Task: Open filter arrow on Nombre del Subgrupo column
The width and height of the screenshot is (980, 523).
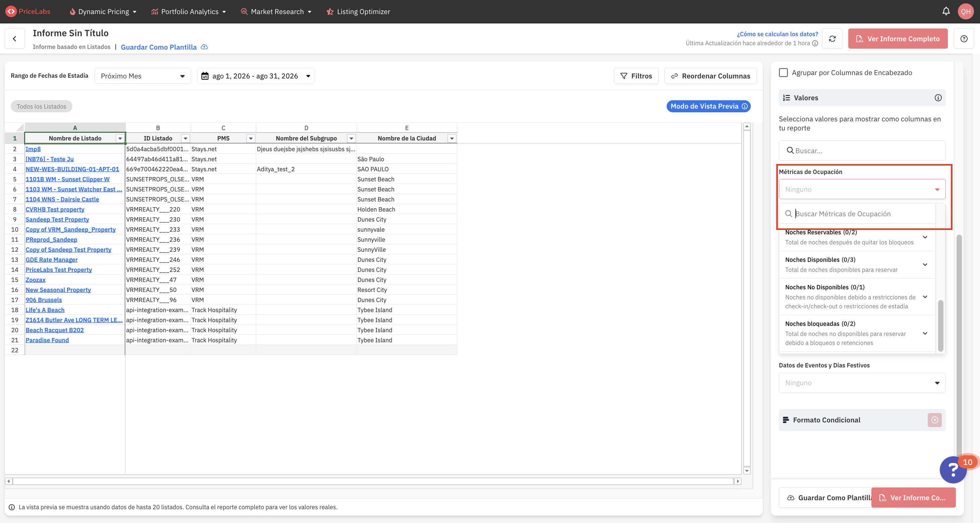Action: coord(351,138)
